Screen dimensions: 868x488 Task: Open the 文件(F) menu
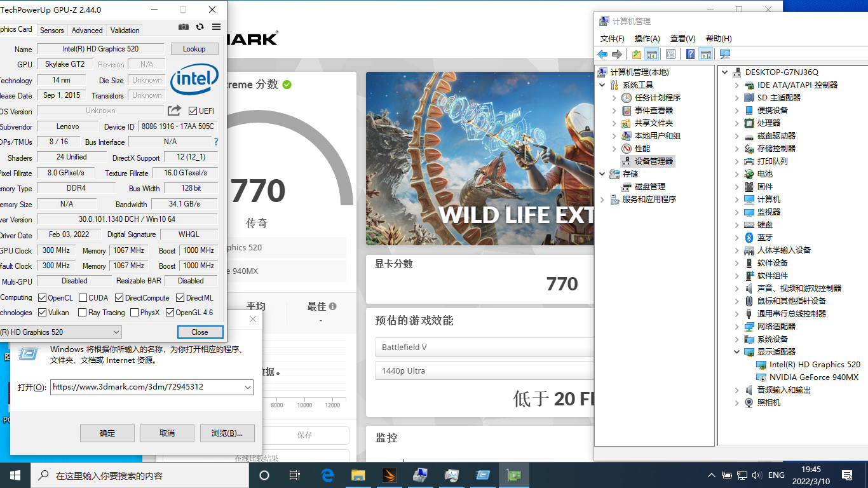(613, 39)
